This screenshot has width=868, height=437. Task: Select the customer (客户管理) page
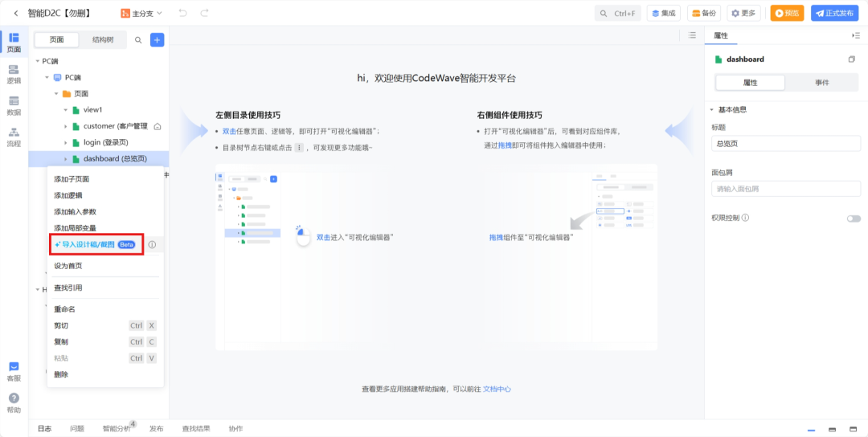tap(115, 126)
